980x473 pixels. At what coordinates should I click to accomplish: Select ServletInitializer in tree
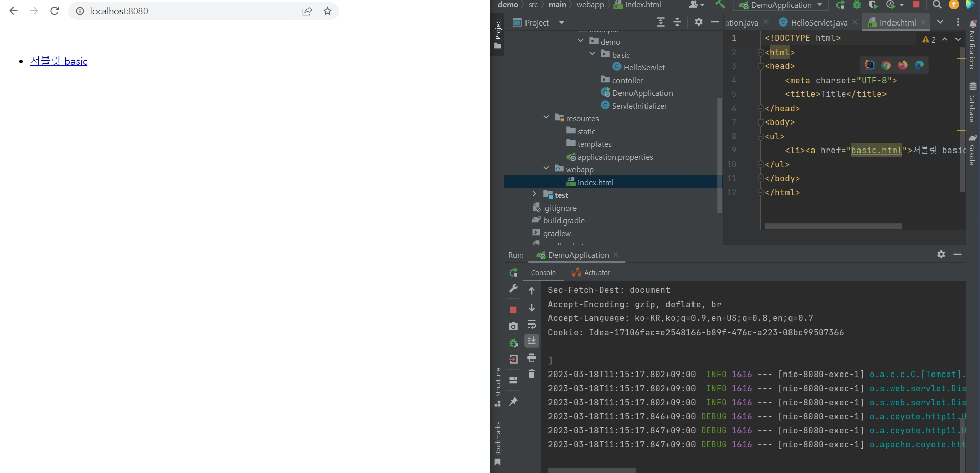[x=634, y=106]
